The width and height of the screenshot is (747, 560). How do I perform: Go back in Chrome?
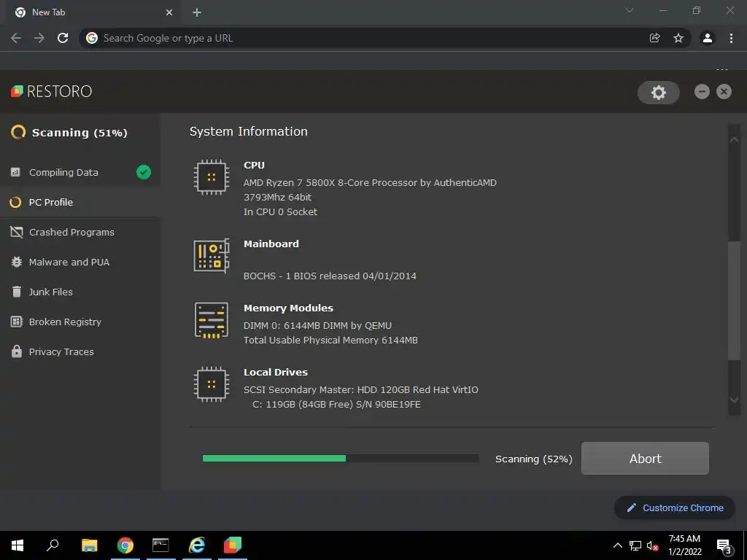click(16, 38)
